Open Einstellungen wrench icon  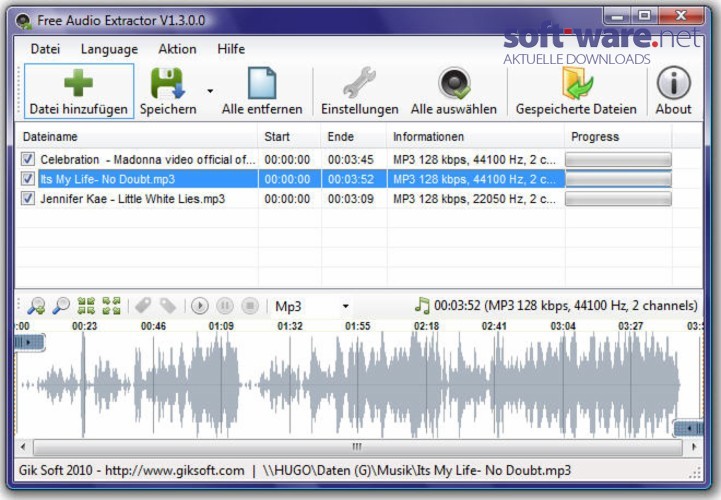360,82
